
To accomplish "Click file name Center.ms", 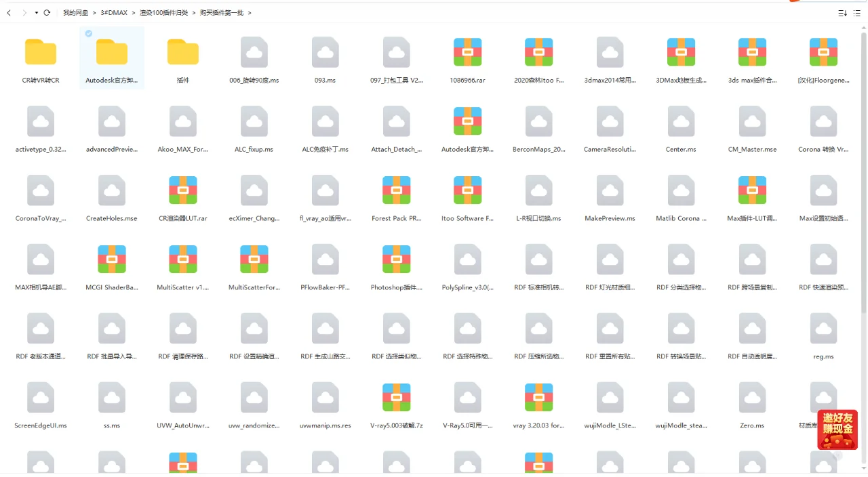I will 682,149.
